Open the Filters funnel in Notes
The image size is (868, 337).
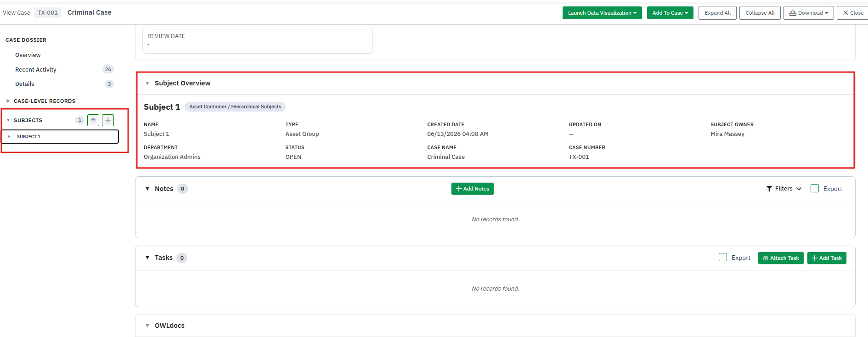coord(769,189)
